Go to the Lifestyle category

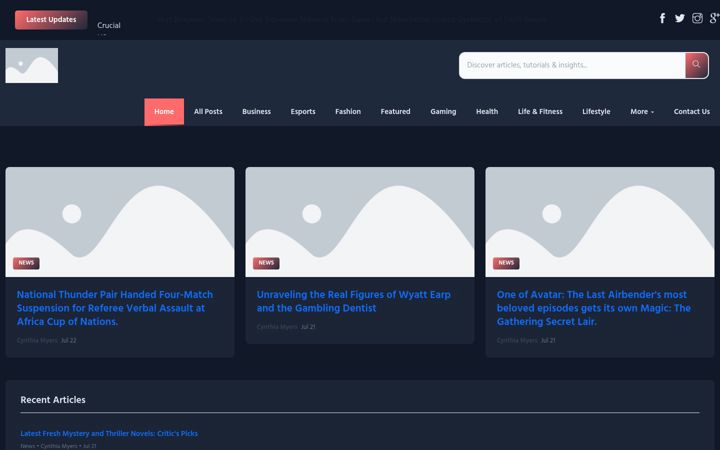pos(596,112)
